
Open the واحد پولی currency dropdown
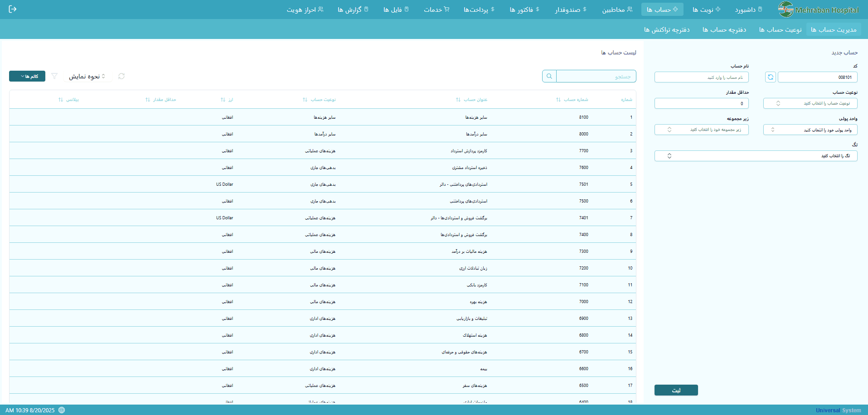810,130
